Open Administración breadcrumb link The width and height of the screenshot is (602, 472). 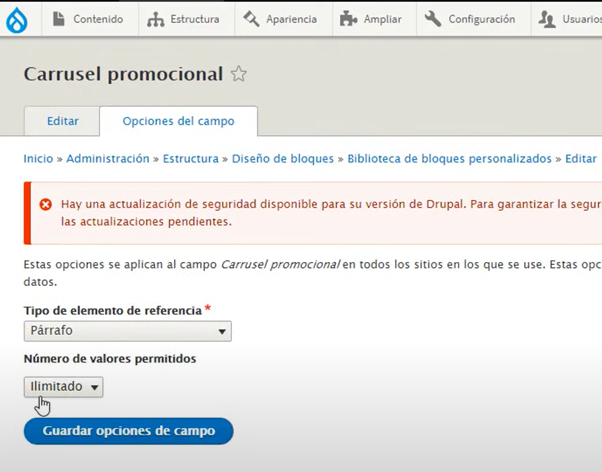click(x=107, y=159)
